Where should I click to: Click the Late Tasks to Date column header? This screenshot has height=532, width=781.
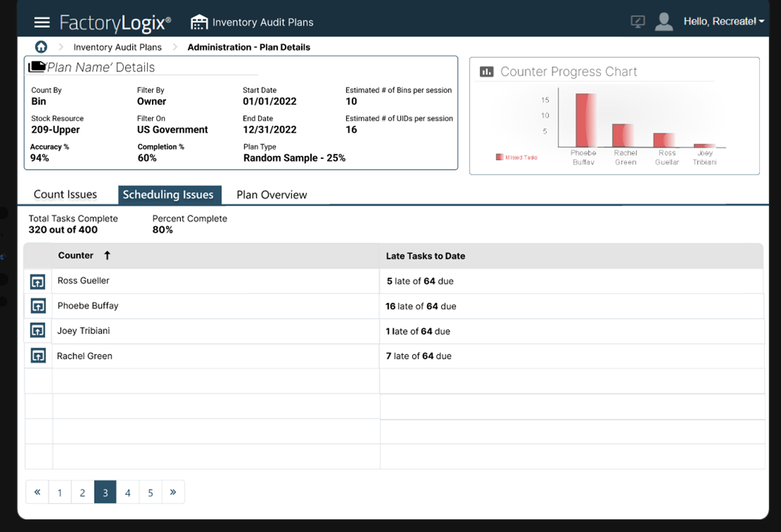(425, 256)
